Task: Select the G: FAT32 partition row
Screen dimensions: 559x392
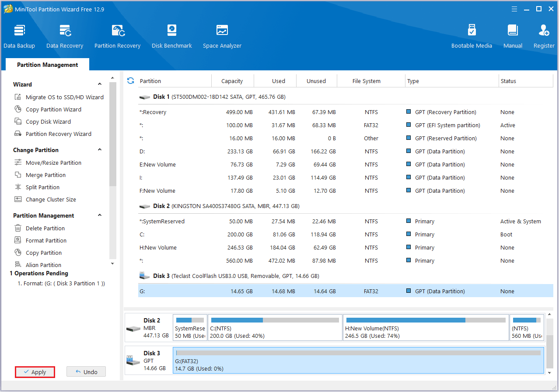Action: point(346,291)
